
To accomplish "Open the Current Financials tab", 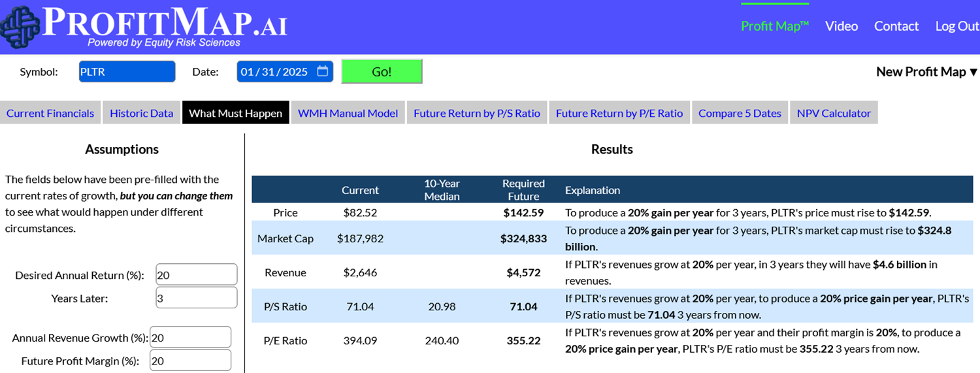I will [50, 113].
